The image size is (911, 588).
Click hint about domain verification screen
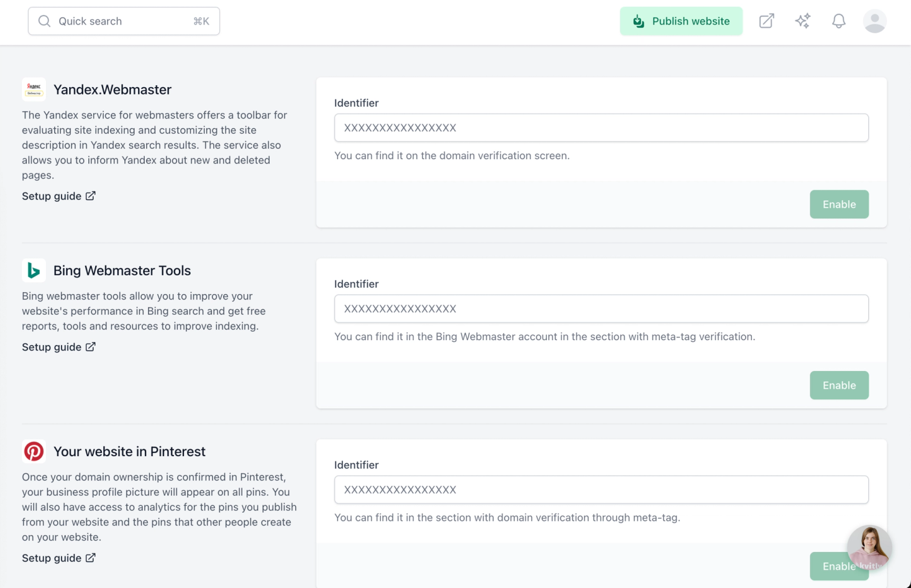pyautogui.click(x=452, y=155)
